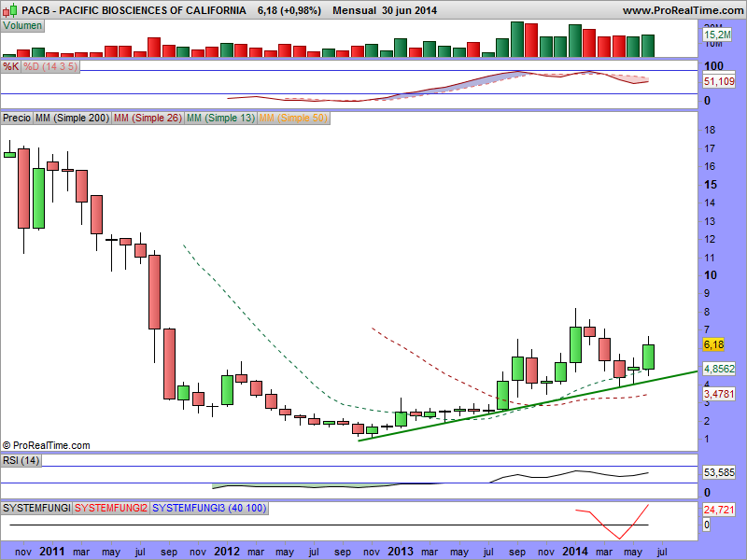Click the price level 15 on axis
Viewport: 747px width, 560px height.
coord(711,185)
